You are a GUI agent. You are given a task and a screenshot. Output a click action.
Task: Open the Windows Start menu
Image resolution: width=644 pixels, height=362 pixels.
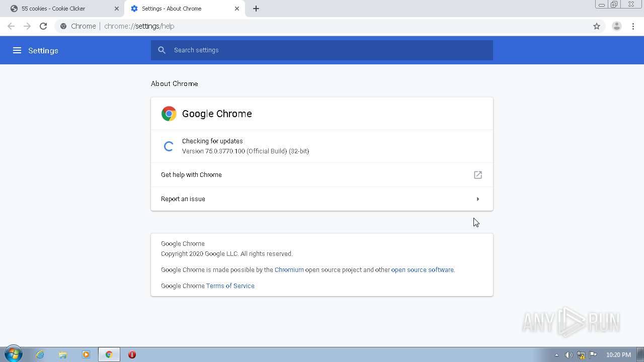[13, 354]
